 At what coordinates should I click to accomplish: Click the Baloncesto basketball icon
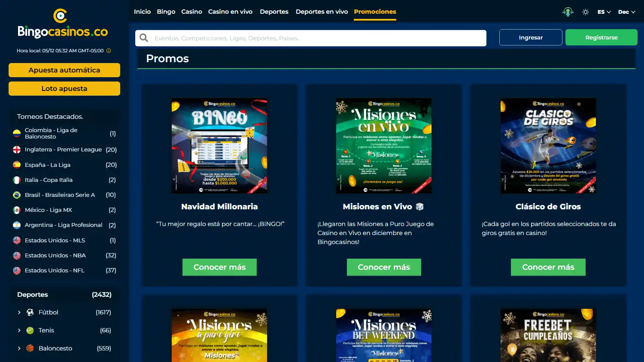tap(30, 348)
